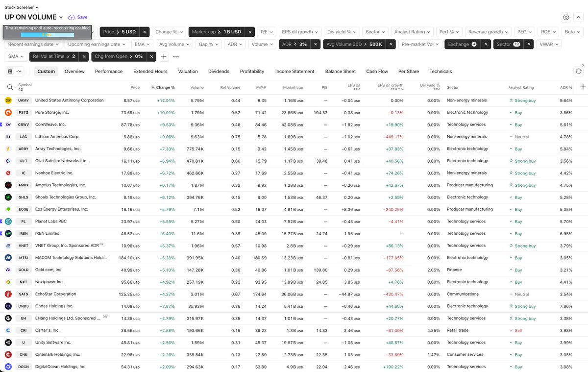Screen dimensions: 588x372
Task: Click the IREN Limited logo
Action: (x=8, y=234)
